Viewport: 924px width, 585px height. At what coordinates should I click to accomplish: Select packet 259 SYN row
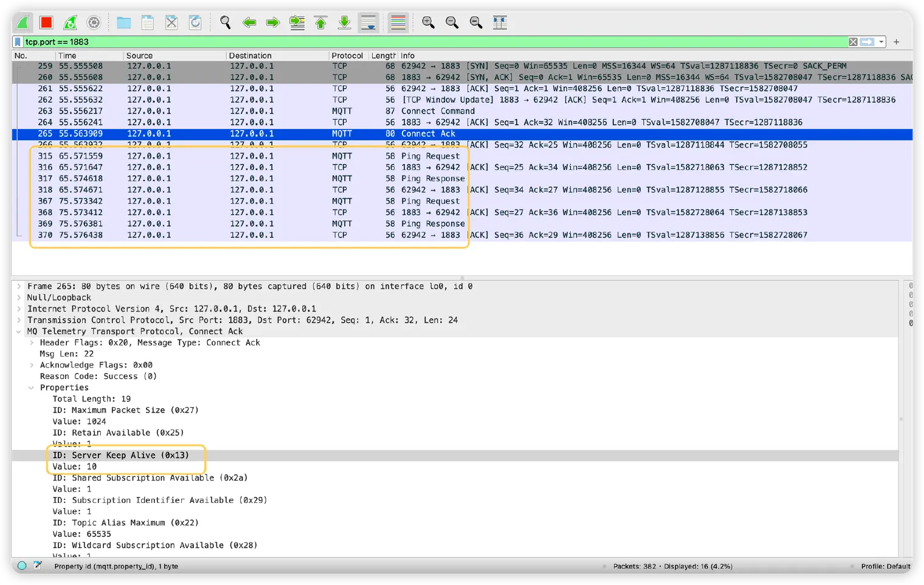click(x=462, y=66)
